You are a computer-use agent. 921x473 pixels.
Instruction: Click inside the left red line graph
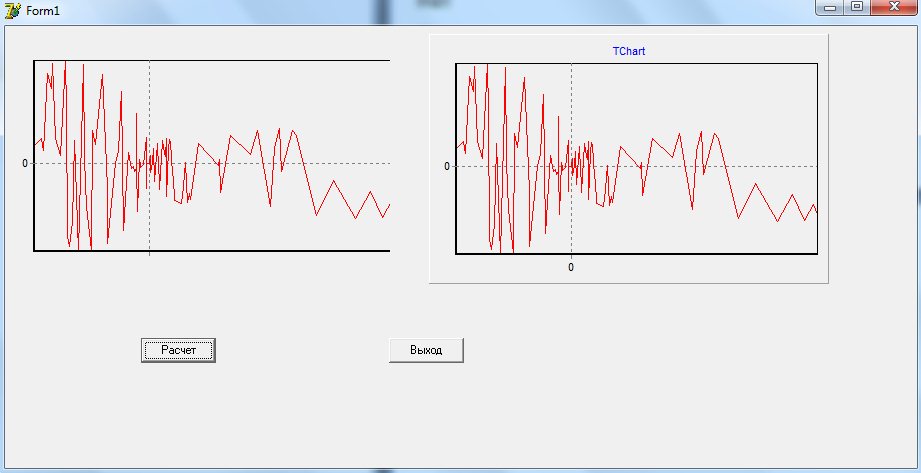tap(212, 156)
